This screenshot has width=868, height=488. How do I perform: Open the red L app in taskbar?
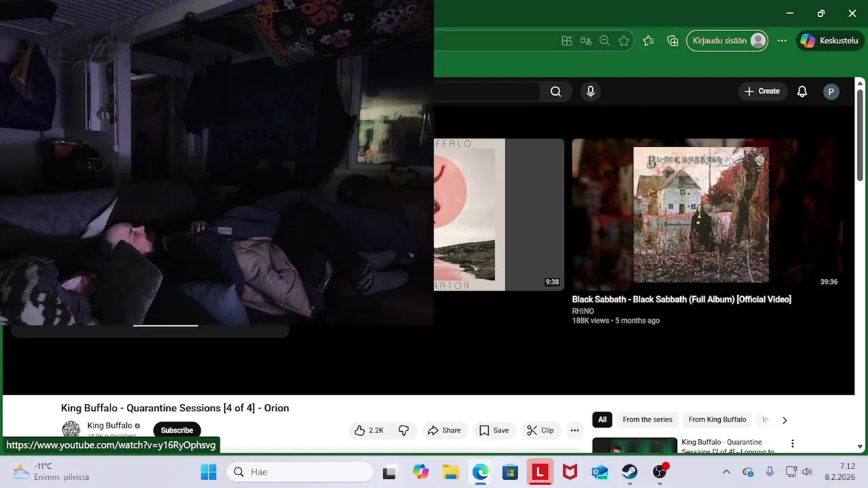click(x=540, y=472)
